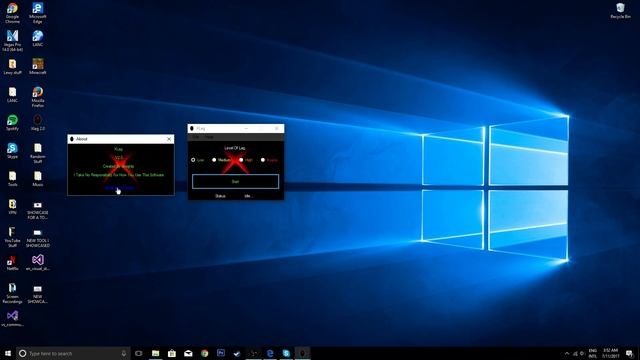The width and height of the screenshot is (640, 360).
Task: Select the Mozilla Firefox desktop icon
Action: tap(38, 97)
